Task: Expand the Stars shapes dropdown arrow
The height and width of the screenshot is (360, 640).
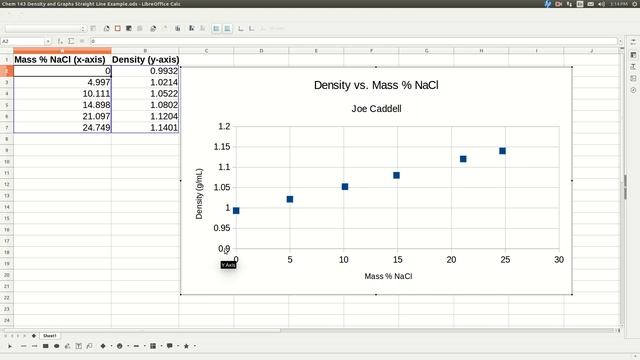Action: click(x=195, y=346)
